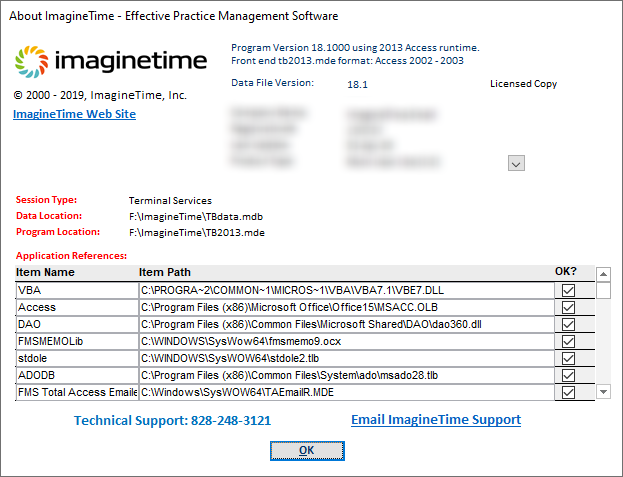
Task: Click the Terminal Services session type value
Action: 170,201
